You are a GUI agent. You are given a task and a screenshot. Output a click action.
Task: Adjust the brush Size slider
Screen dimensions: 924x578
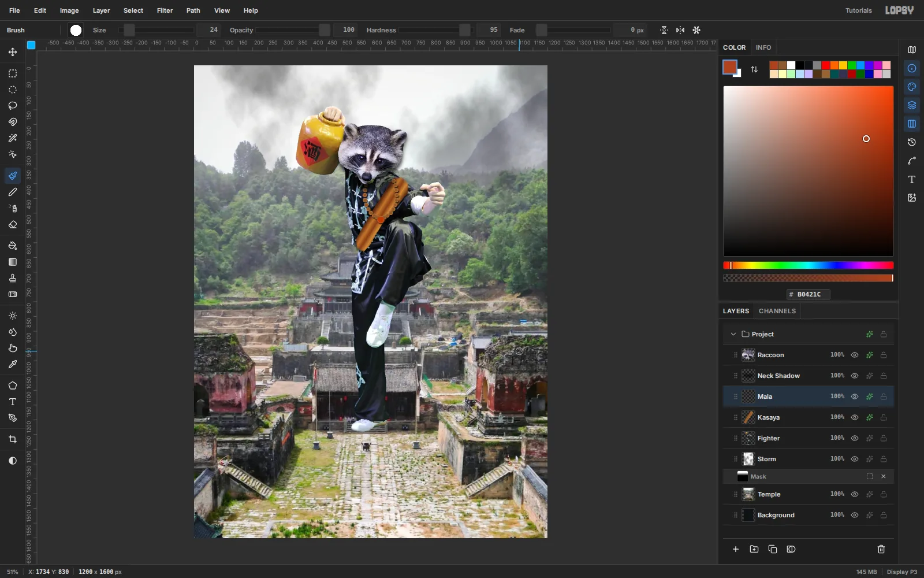point(156,30)
